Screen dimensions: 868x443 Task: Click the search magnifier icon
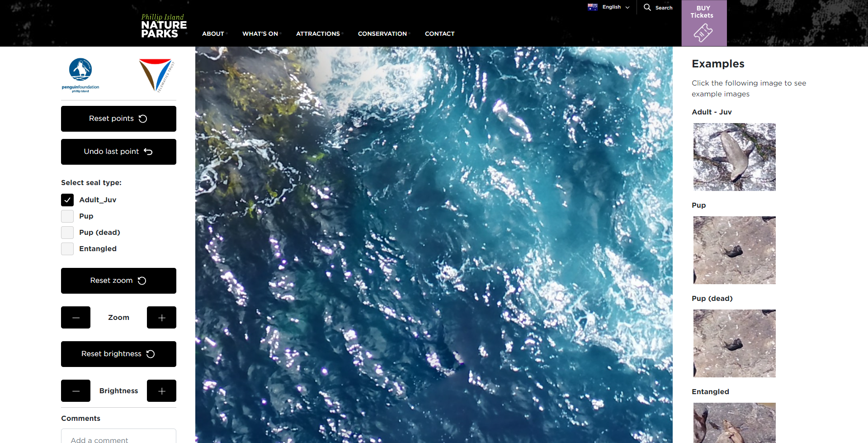coord(647,8)
